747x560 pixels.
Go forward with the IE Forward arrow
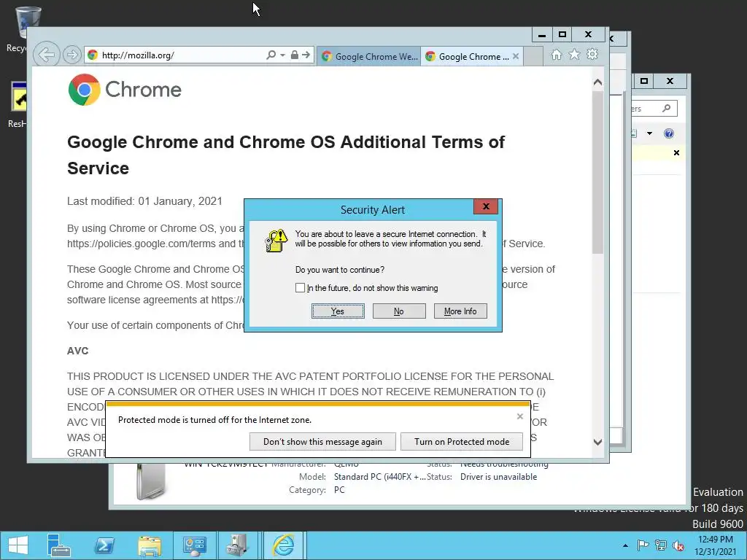[72, 55]
